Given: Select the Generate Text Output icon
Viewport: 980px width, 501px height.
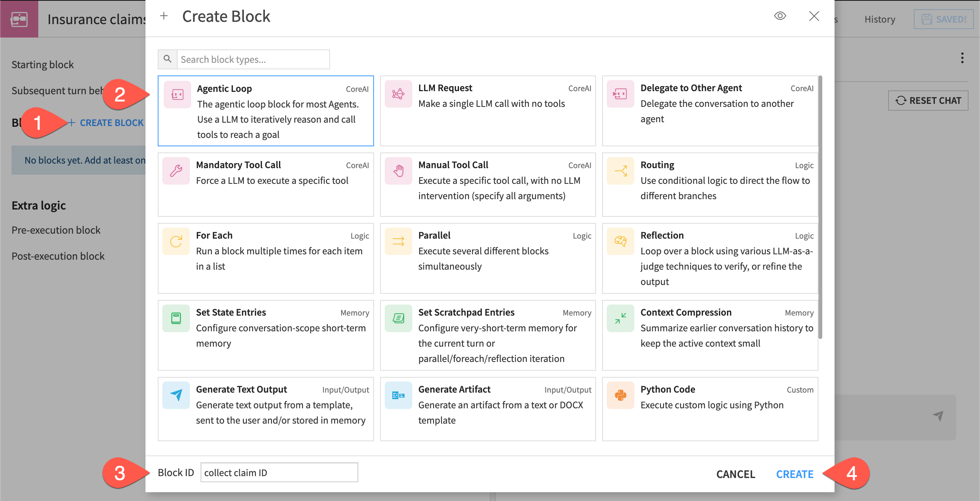Looking at the screenshot, I should point(176,395).
